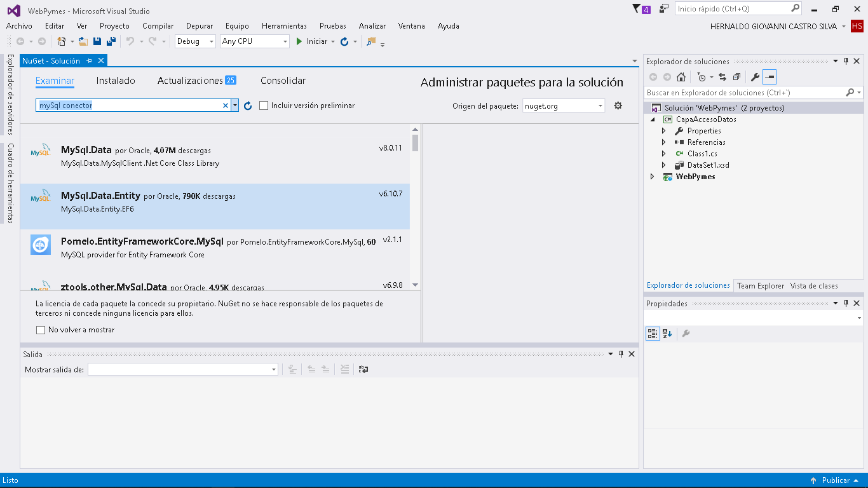
Task: Click the package list scrollbar thumb
Action: coord(415,143)
